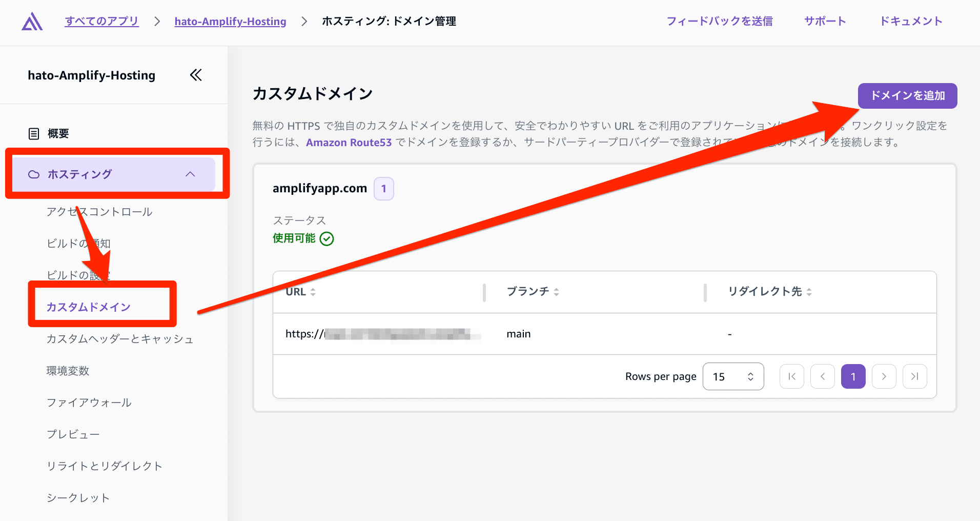The image size is (980, 521).
Task: Click the URL column header
Action: click(296, 292)
